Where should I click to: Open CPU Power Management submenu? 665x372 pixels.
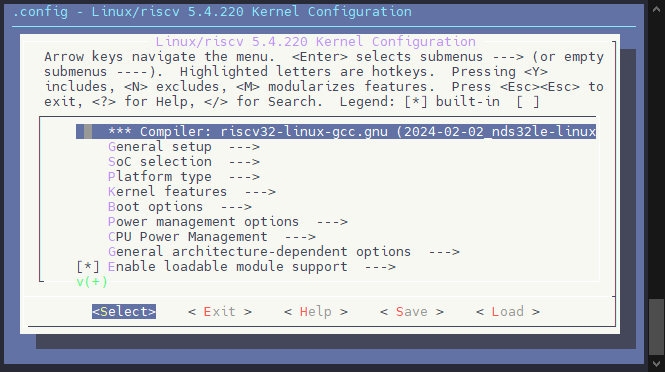[x=212, y=237]
